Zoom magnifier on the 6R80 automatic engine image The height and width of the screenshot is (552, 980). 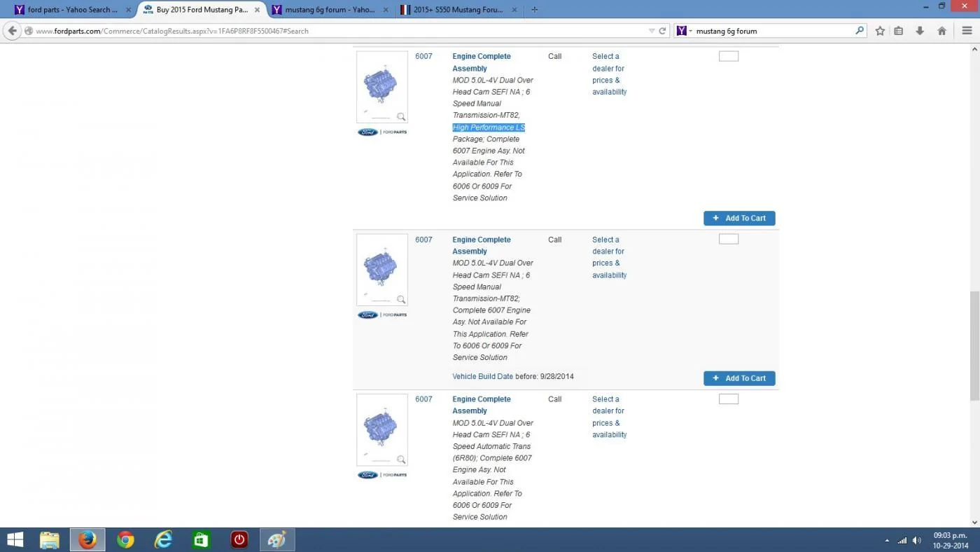click(x=401, y=460)
